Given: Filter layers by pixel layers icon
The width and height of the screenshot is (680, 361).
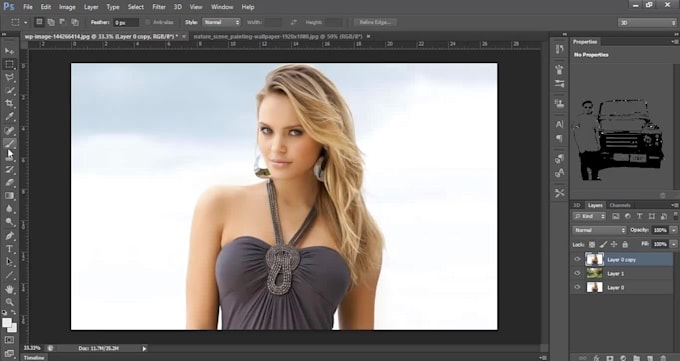Looking at the screenshot, I should [615, 216].
